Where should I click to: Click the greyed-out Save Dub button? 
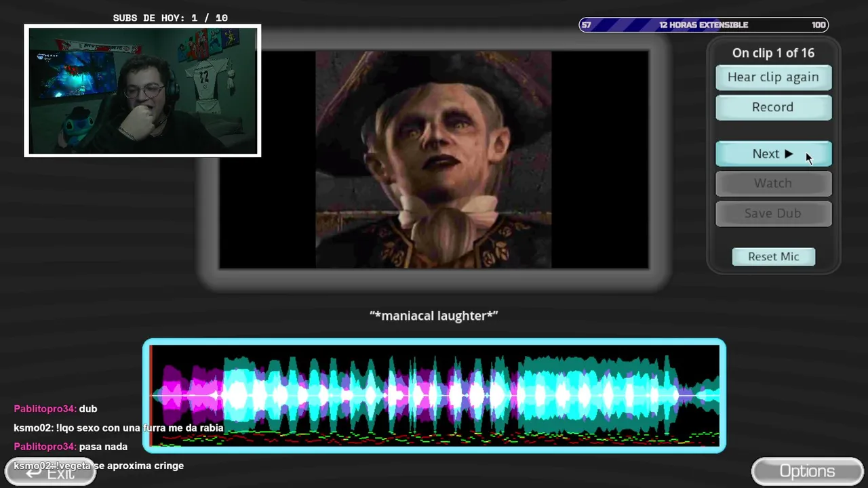click(773, 213)
